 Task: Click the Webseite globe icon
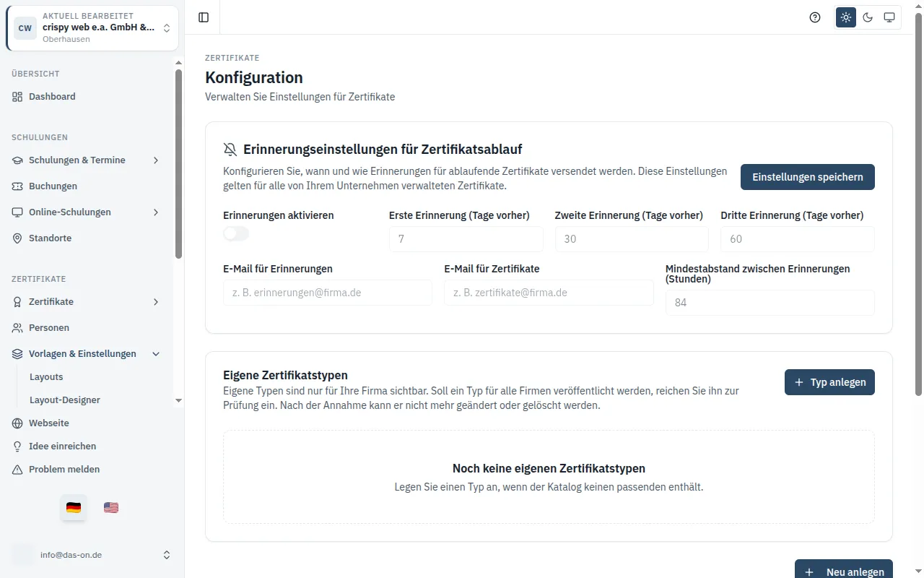(17, 423)
